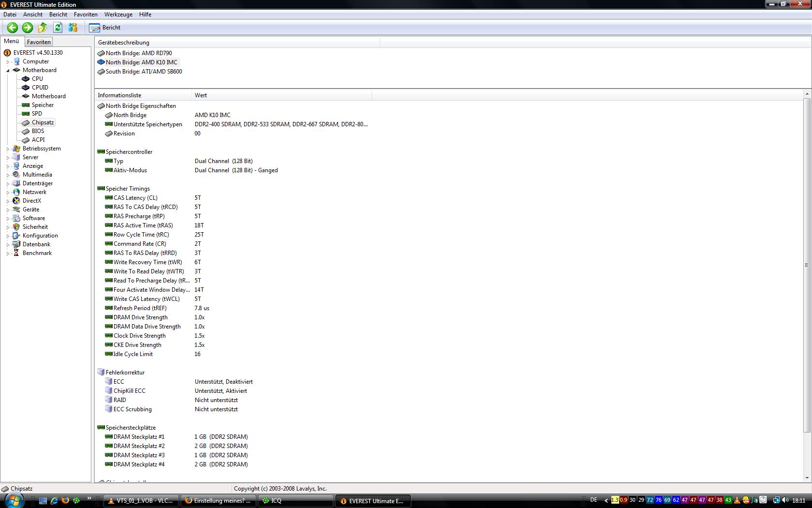Viewport: 812px width, 508px height.
Task: Go up one level with folder arrow icon
Action: (x=43, y=28)
